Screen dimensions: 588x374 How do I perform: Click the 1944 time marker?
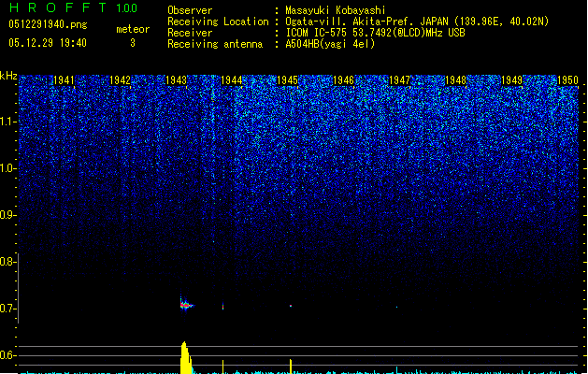tap(232, 79)
